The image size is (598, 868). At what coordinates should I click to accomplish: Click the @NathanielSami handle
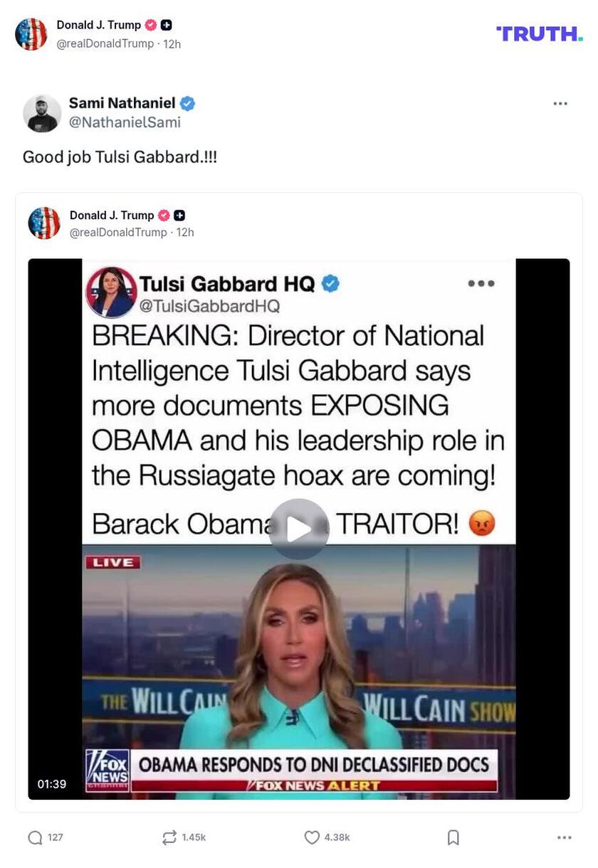pos(125,122)
